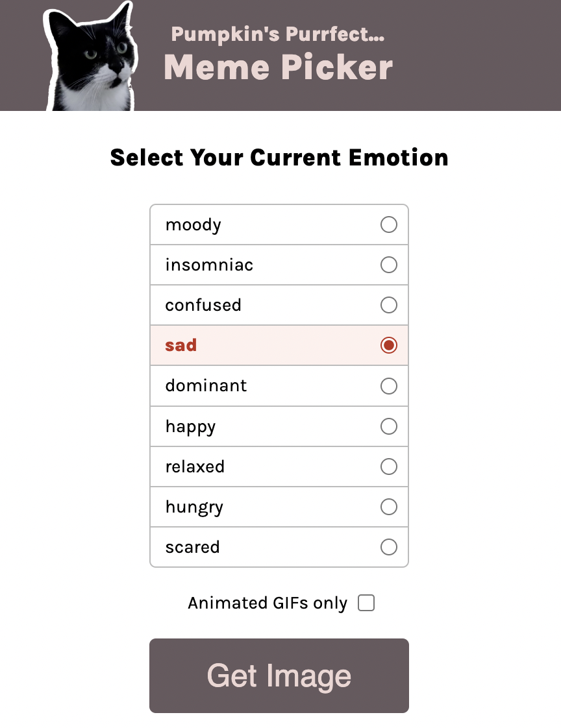561x728 pixels.
Task: Select the hungry radio button
Action: (x=388, y=507)
